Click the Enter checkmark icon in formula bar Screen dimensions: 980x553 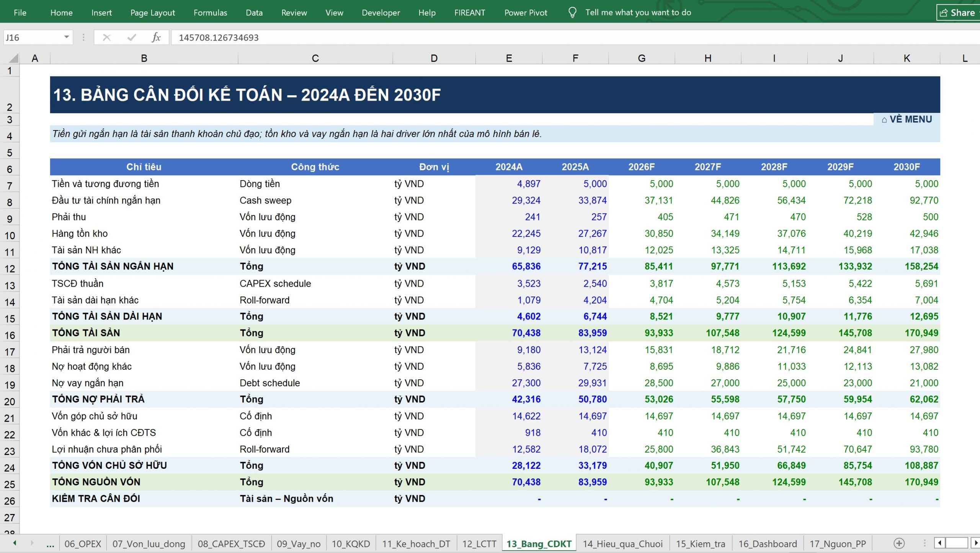click(x=131, y=38)
